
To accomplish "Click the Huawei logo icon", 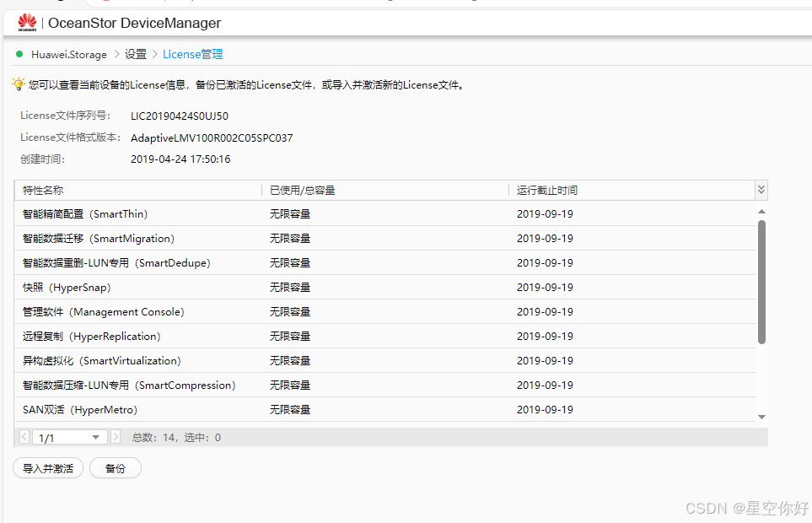I will click(x=27, y=22).
